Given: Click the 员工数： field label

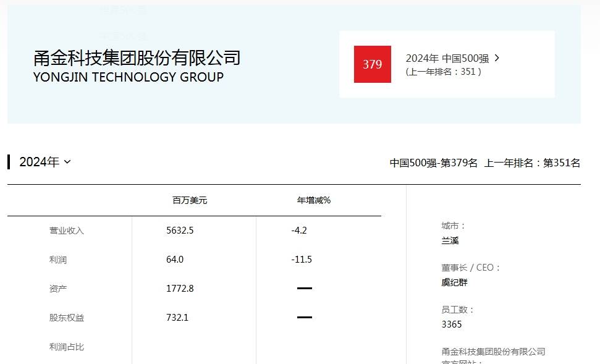Looking at the screenshot, I should [x=458, y=310].
